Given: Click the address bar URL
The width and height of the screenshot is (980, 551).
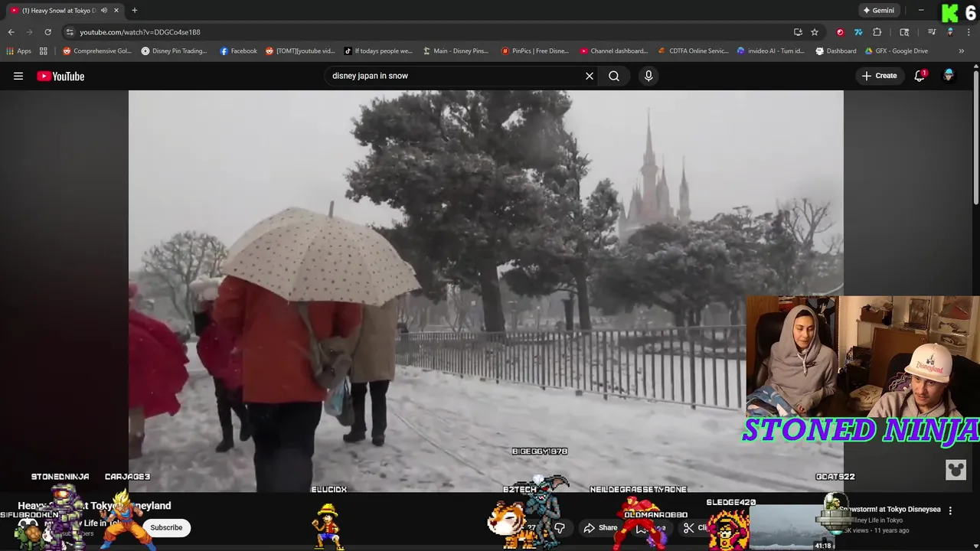Looking at the screenshot, I should point(140,32).
